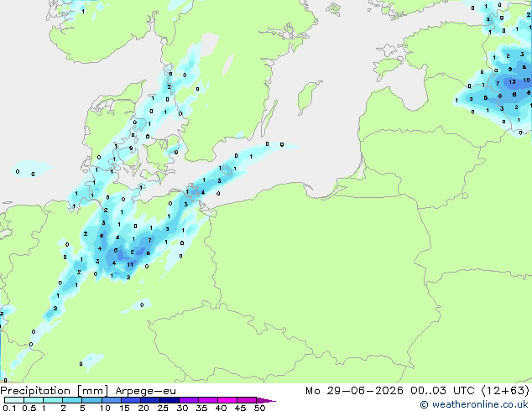
Task: Pick the 1–2 mm legend color box
Action: tap(53, 400)
